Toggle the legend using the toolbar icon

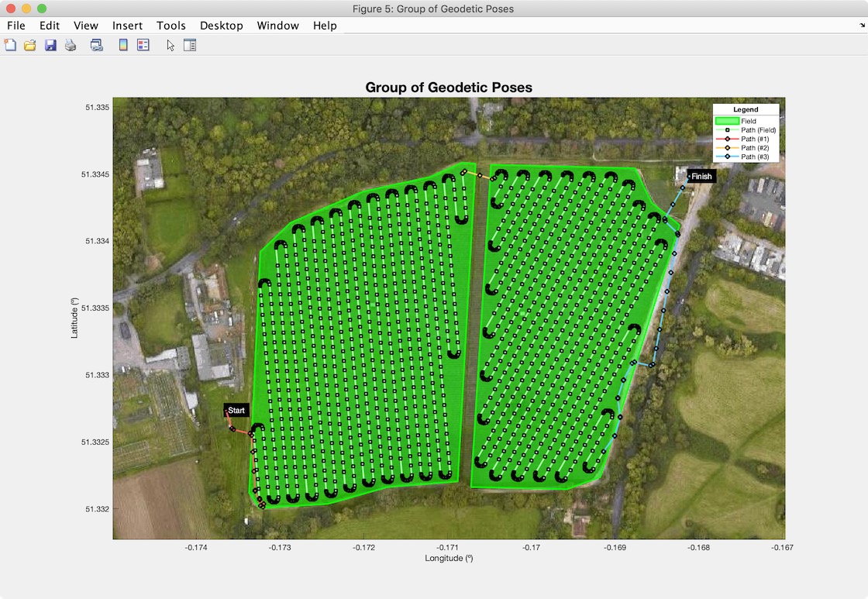pos(143,45)
